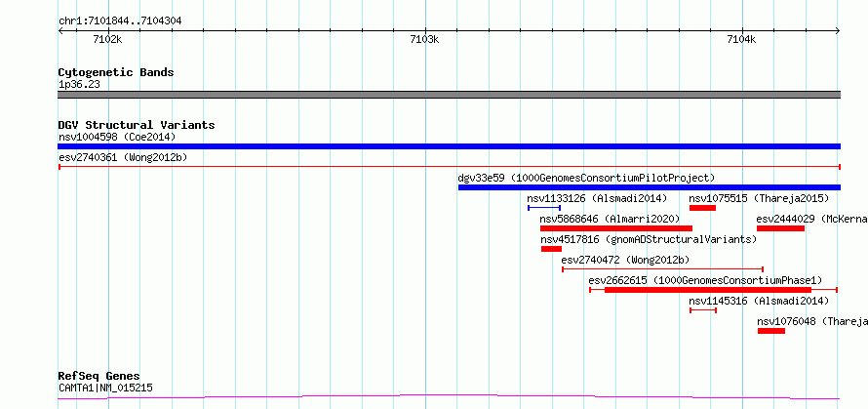
Task: Select the nsv1076048 red variant bar
Action: (771, 331)
